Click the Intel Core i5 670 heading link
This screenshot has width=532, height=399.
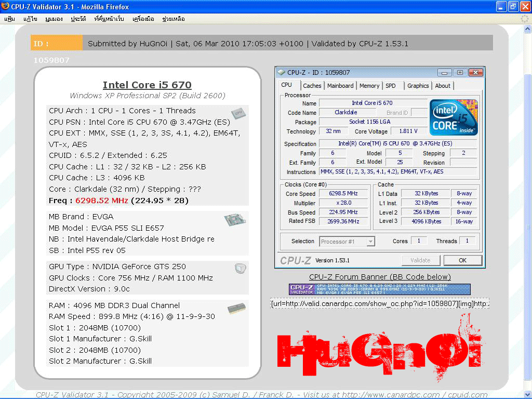[x=147, y=85]
